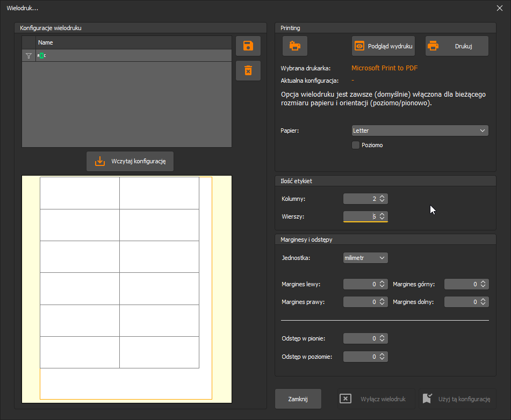
Task: Open print preview (Podgląd wydruku)
Action: [x=384, y=46]
